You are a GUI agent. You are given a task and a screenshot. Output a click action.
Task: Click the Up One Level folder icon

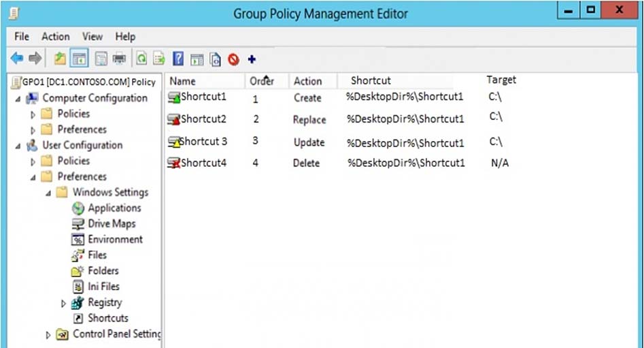pyautogui.click(x=60, y=59)
